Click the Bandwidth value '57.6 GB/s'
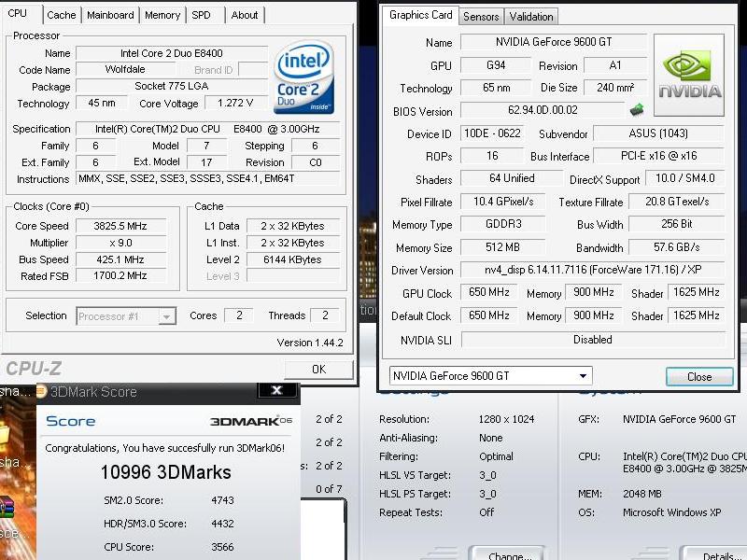 [677, 247]
